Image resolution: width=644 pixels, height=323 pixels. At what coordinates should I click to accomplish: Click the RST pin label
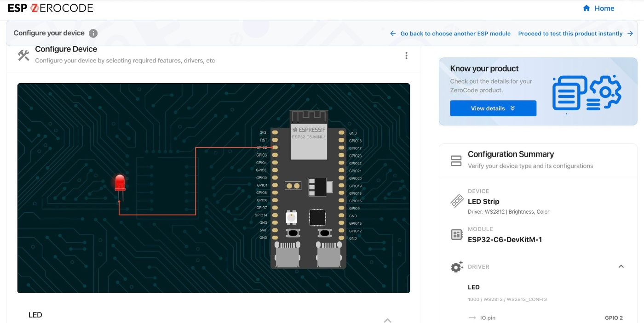(264, 140)
